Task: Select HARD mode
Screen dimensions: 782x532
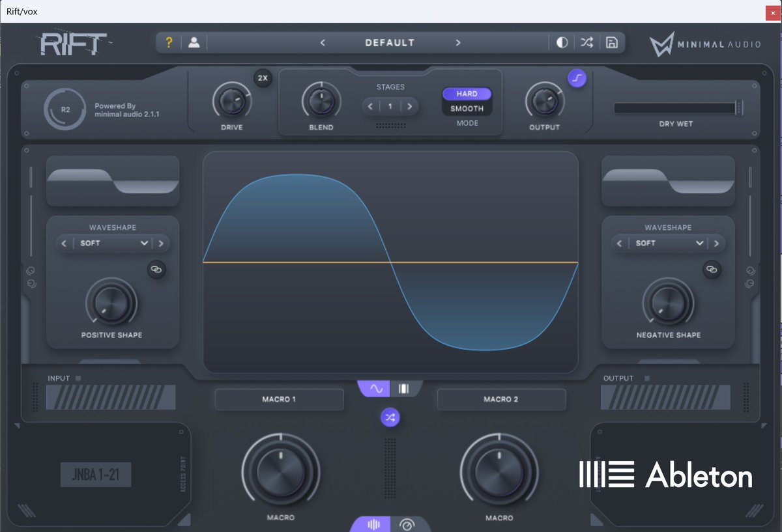Action: click(x=467, y=94)
